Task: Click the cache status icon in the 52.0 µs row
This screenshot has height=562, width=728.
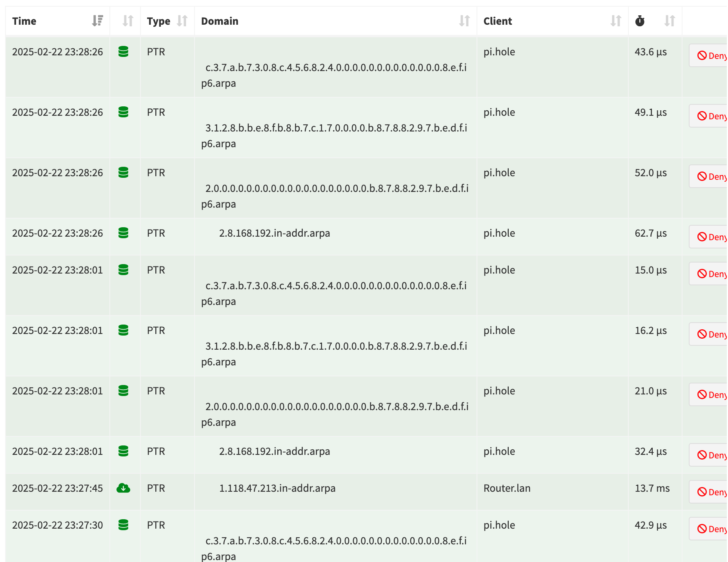Action: 124,173
